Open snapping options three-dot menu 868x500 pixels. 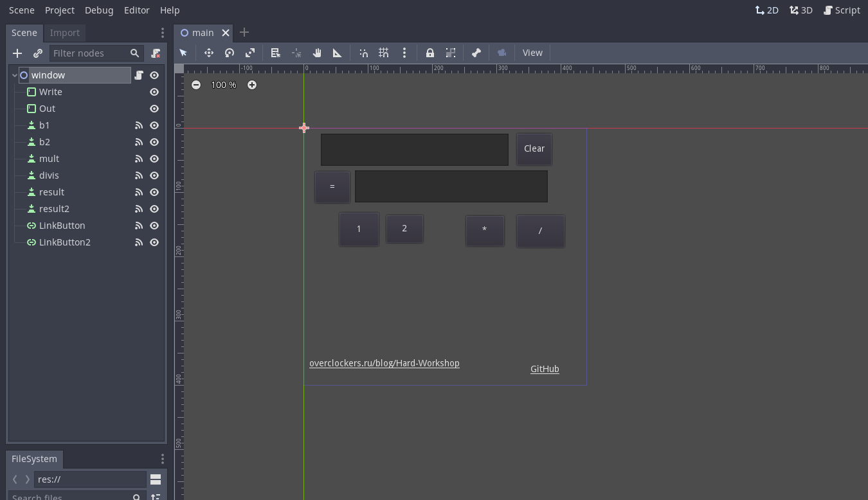[x=404, y=53]
